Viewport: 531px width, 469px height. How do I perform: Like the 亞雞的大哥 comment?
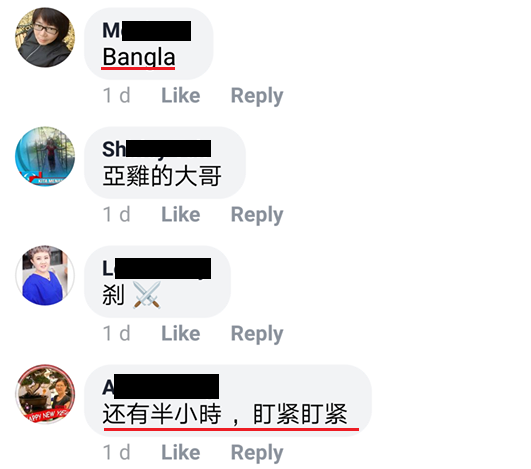[180, 214]
